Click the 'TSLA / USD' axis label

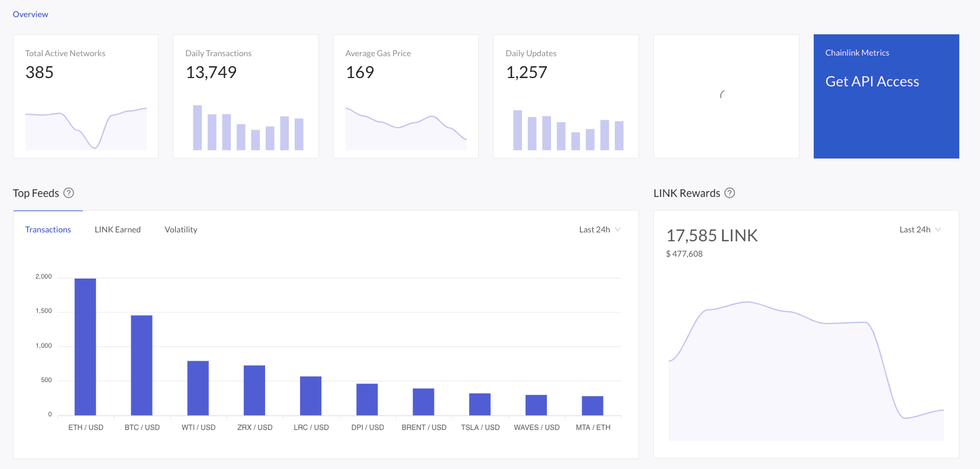[481, 428]
